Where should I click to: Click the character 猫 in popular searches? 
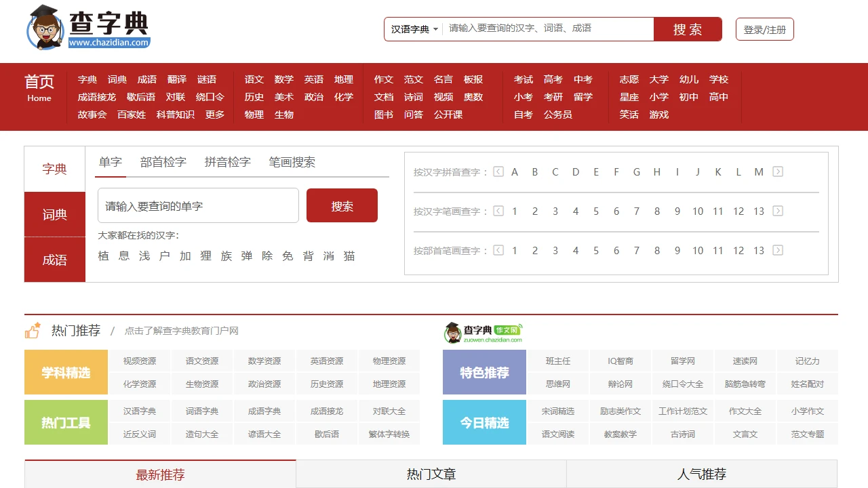tap(348, 256)
